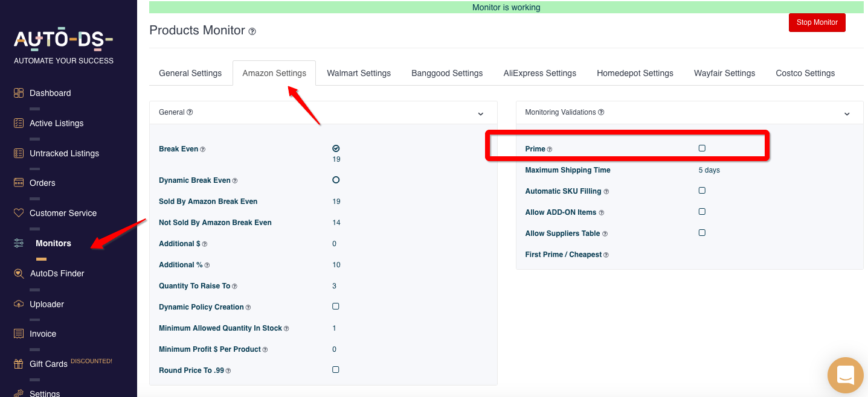
Task: Click the Gift Cards gift icon
Action: [19, 364]
